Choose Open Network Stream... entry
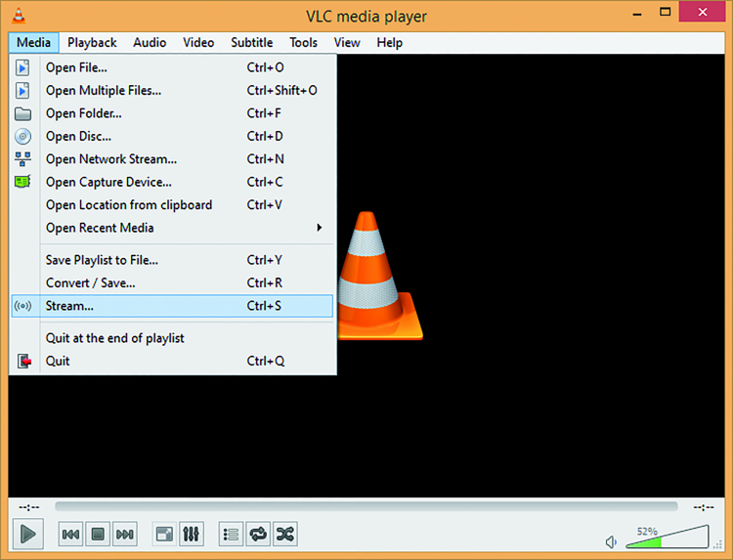This screenshot has height=560, width=733. [x=172, y=159]
